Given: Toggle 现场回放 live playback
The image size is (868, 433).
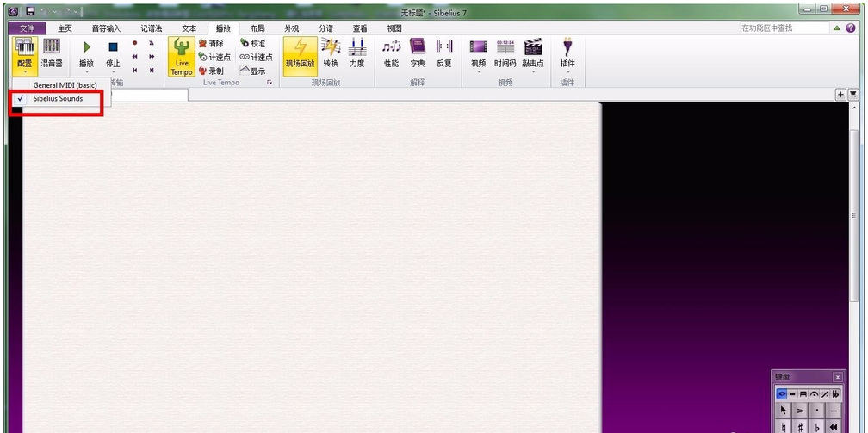Looking at the screenshot, I should [x=301, y=57].
